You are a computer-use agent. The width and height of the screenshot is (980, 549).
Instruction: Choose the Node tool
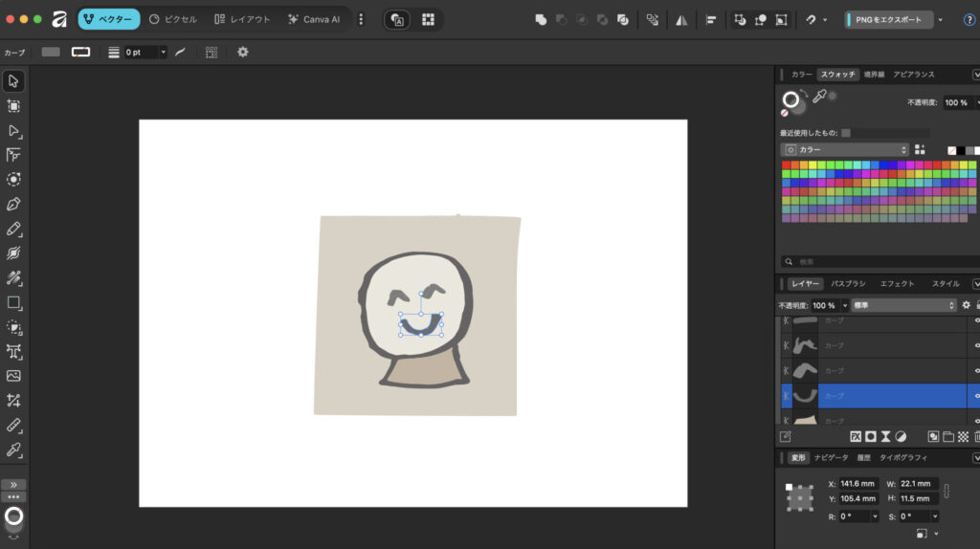[14, 130]
